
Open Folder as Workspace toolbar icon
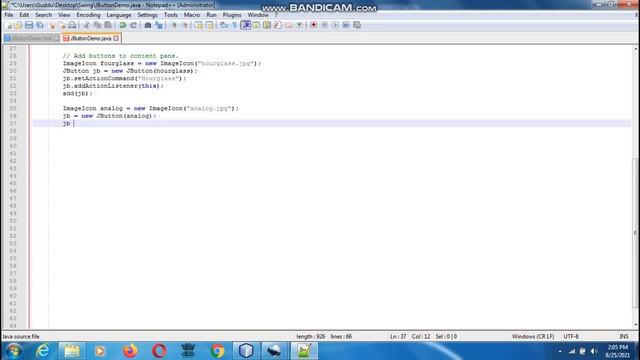(289, 25)
